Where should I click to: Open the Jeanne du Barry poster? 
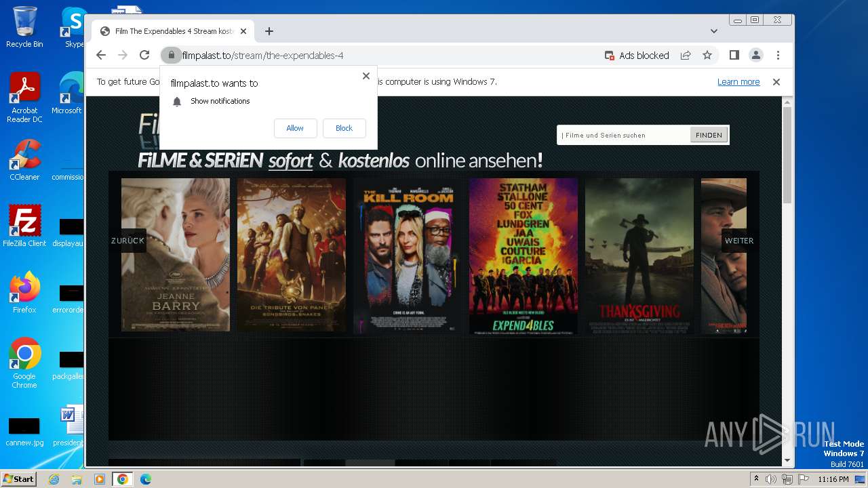(176, 255)
